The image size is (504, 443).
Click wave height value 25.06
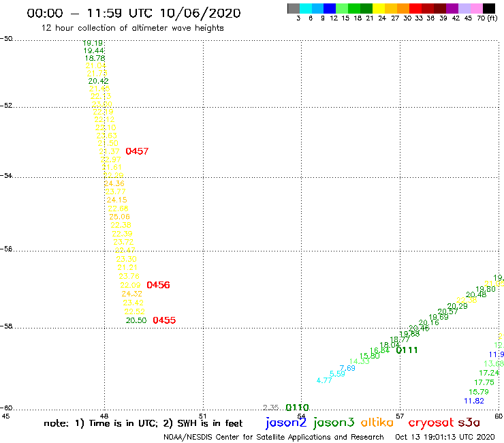tap(120, 217)
